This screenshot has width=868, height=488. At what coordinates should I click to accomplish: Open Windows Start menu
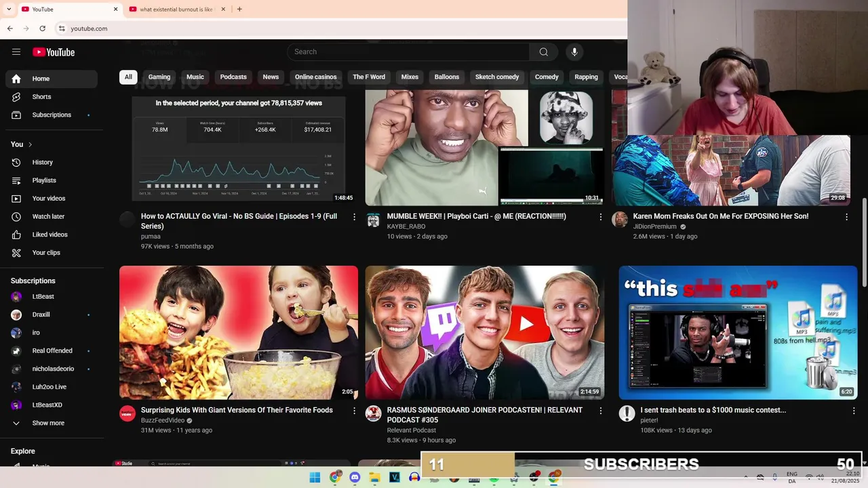[315, 478]
